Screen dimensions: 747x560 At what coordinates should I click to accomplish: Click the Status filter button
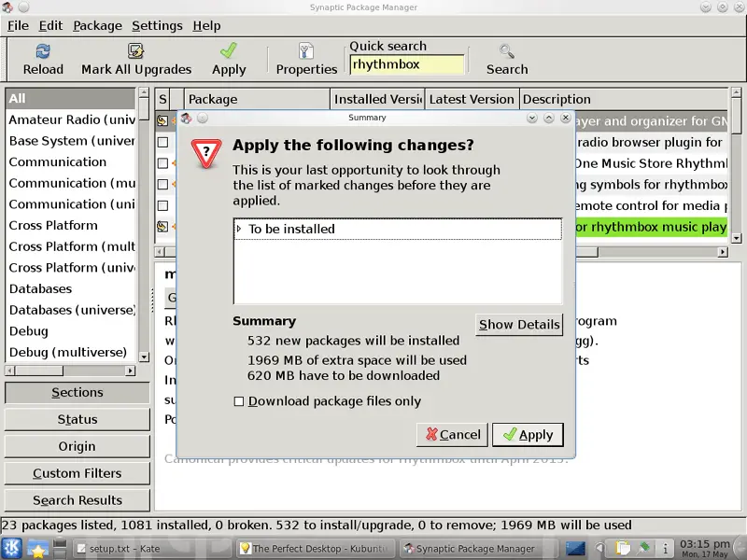(78, 419)
